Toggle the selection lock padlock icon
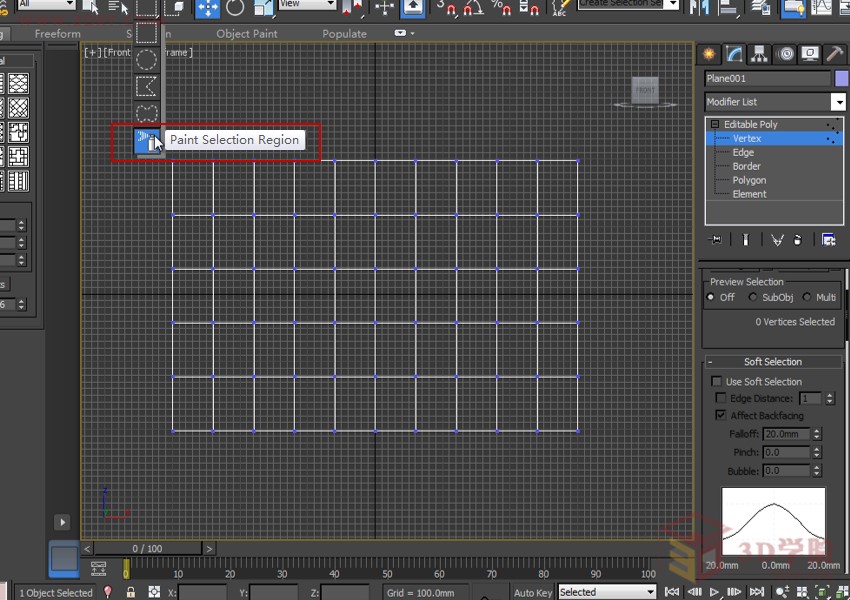Viewport: 850px width, 600px height. pos(131,592)
